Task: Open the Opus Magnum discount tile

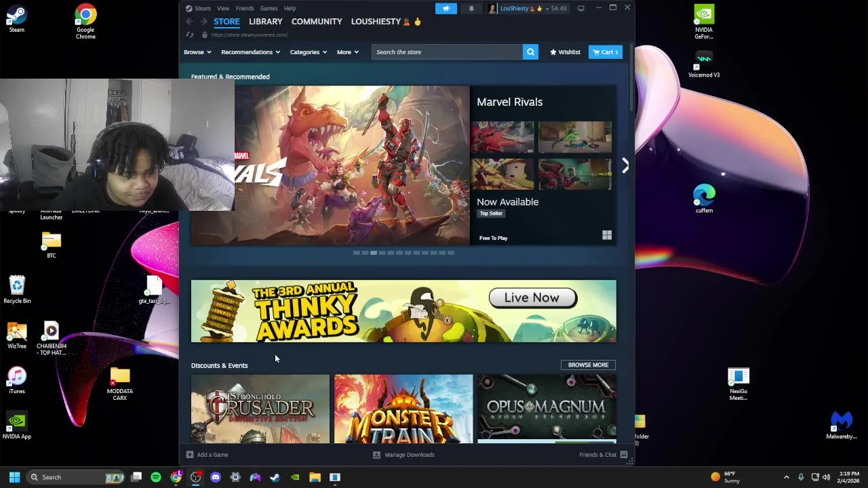Action: click(x=547, y=409)
